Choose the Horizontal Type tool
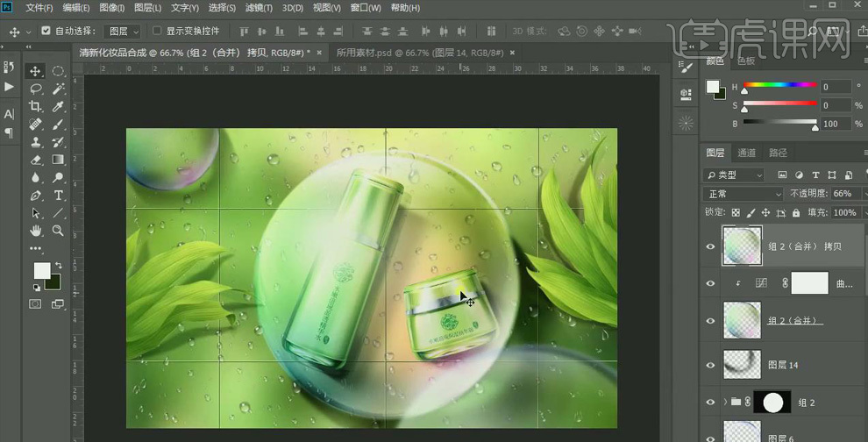The height and width of the screenshot is (442, 868). coord(58,195)
